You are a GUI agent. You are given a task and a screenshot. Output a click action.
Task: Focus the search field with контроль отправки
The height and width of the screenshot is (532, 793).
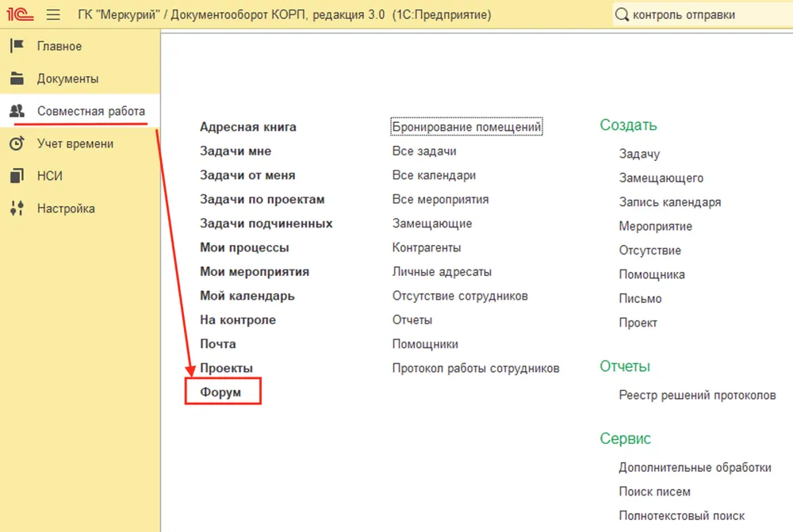[703, 14]
